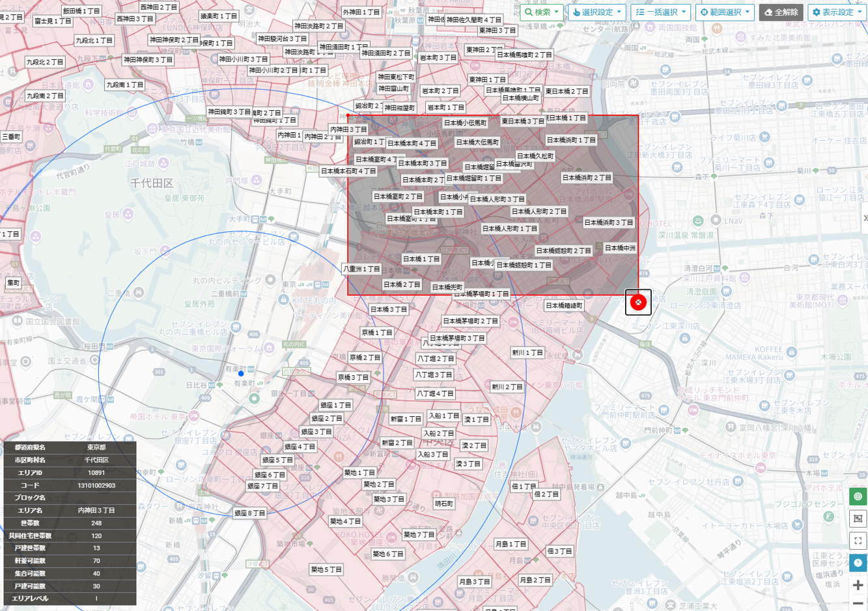
Task: Open the 範囲選択 menu
Action: click(x=724, y=12)
